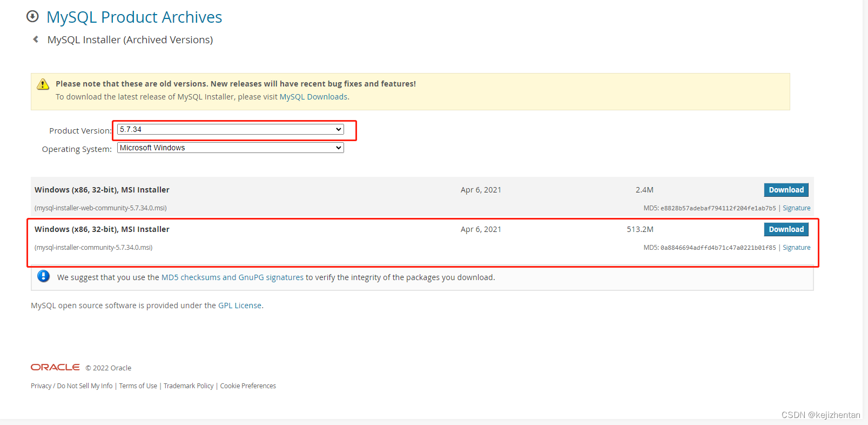The image size is (868, 425).
Task: Click the Operating System label
Action: coord(77,149)
